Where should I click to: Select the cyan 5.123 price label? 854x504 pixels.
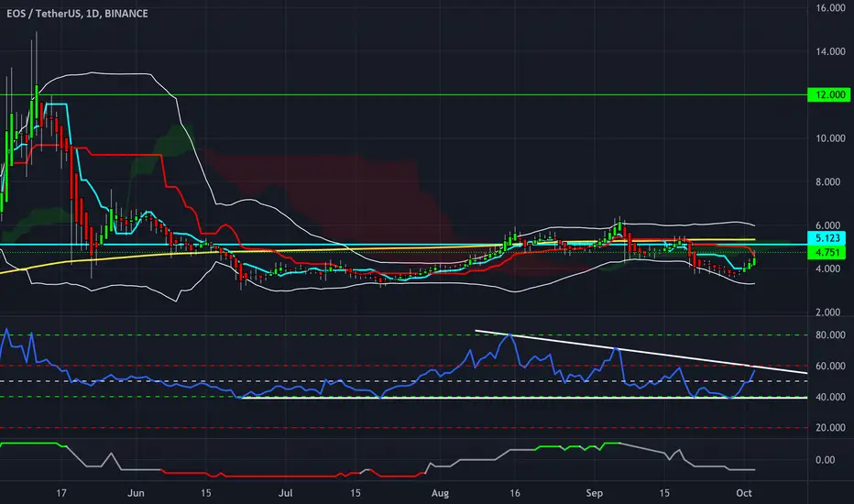click(x=827, y=238)
